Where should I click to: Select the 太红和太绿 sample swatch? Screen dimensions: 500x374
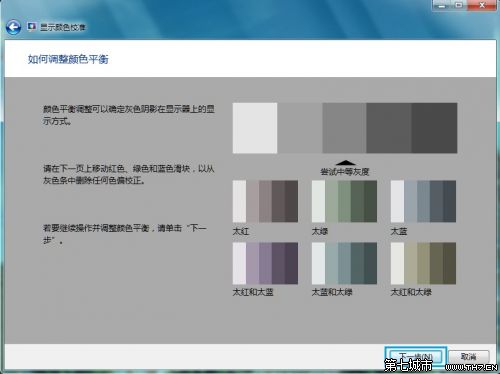click(x=423, y=263)
